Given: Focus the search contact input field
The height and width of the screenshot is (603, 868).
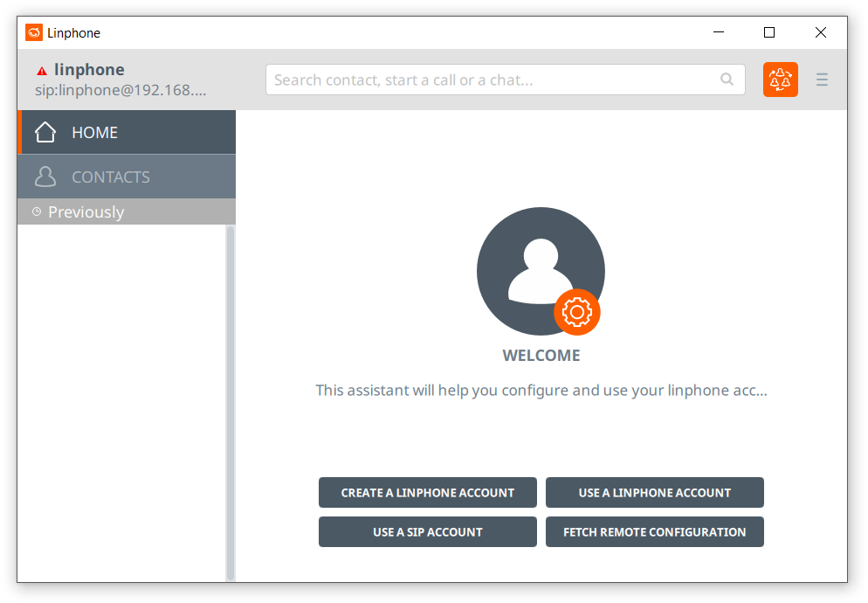Looking at the screenshot, I should (493, 80).
